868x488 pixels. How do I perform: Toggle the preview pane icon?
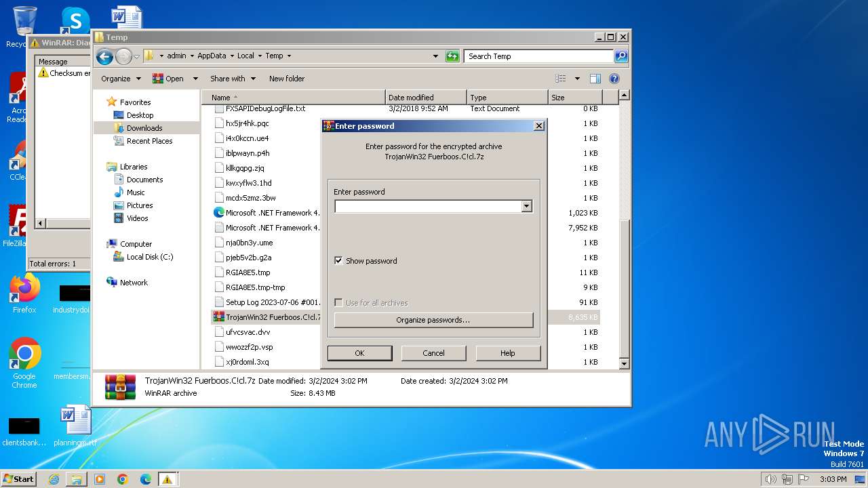click(x=595, y=79)
